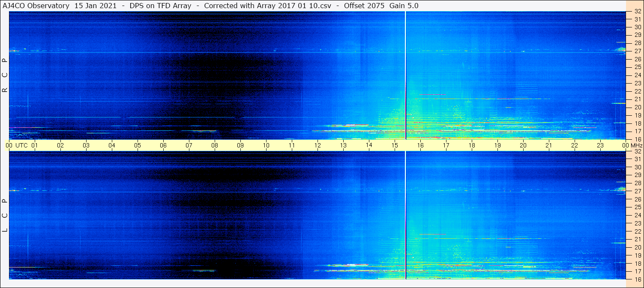Viewport: 644px width, 288px height.
Task: Click LCP panel frequency label "19"
Action: tap(638, 255)
